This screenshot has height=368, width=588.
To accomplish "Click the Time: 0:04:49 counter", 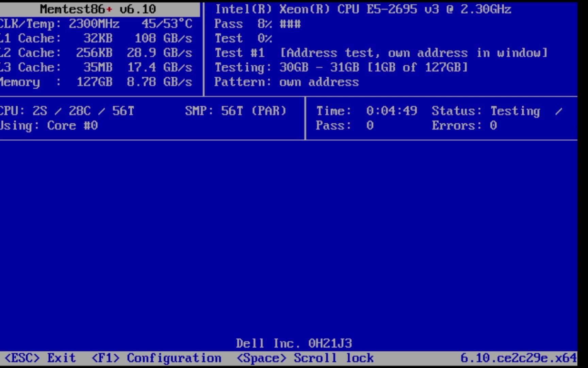I will coord(366,111).
